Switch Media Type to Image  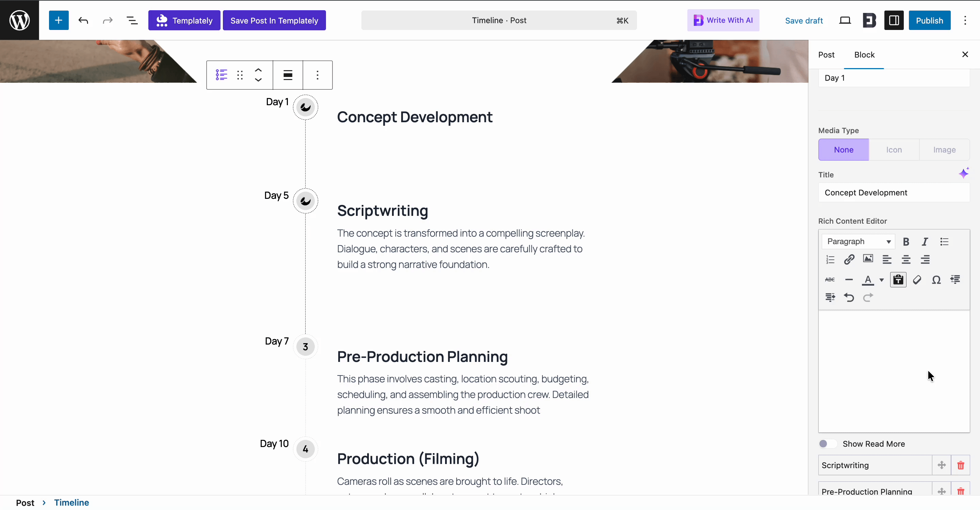click(945, 149)
